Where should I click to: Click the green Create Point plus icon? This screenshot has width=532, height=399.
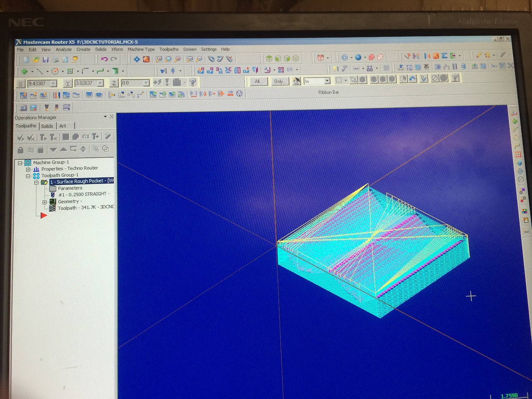coord(25,71)
